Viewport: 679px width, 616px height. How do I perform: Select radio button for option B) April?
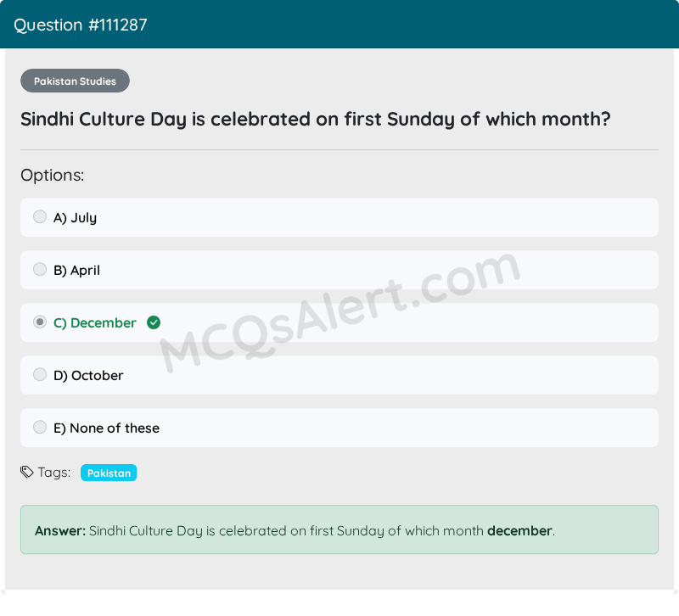(40, 269)
